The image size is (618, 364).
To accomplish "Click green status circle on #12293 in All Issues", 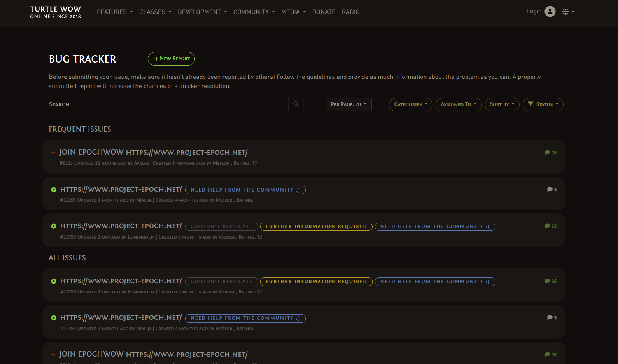I will pyautogui.click(x=54, y=318).
